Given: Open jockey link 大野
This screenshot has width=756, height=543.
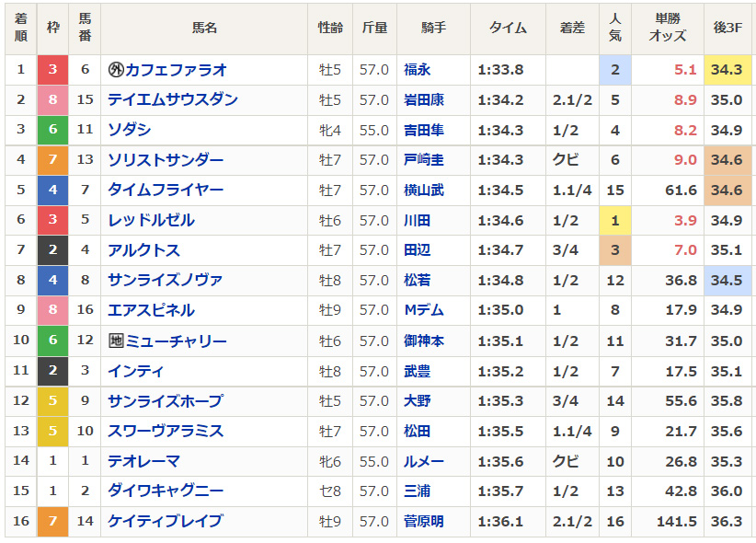Looking at the screenshot, I should click(417, 401).
